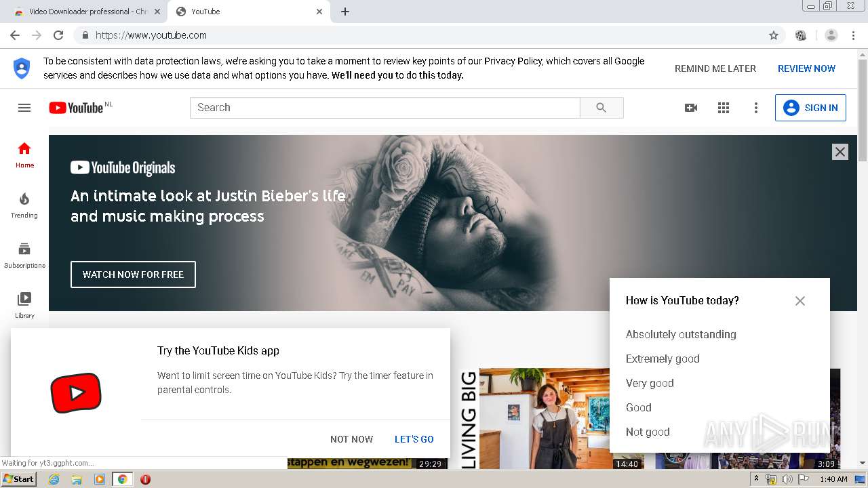
Task: Click the YouTube Kids app logo
Action: click(76, 392)
